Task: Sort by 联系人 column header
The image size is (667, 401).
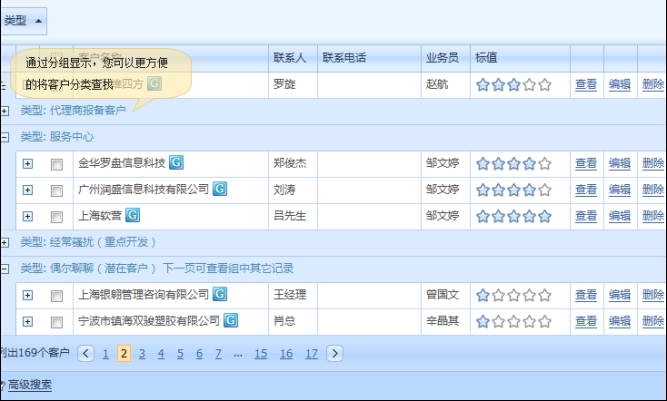Action: coord(293,58)
